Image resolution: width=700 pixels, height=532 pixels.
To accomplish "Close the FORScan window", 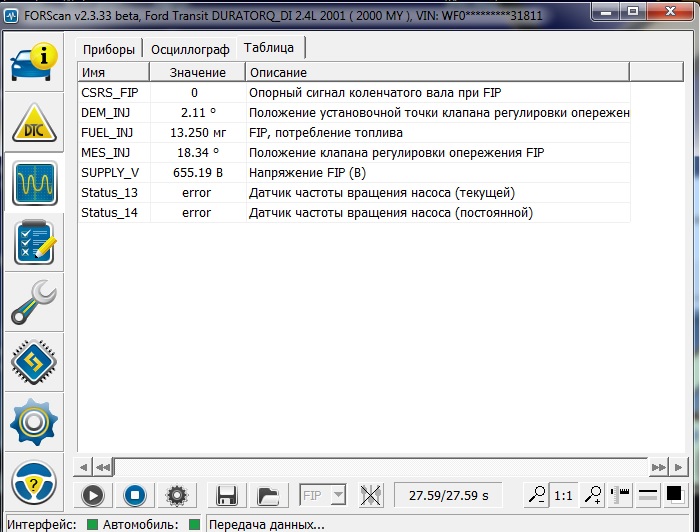I will tap(670, 12).
